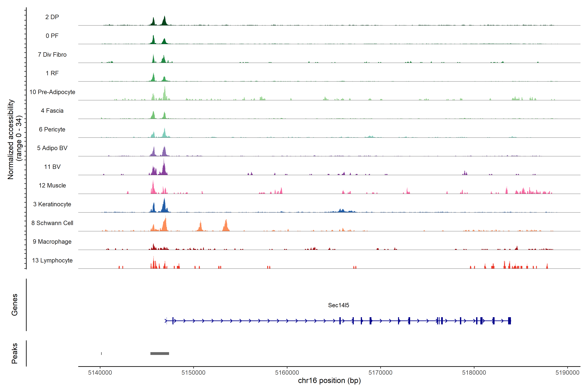Click the 10 Pre-Adipocyte track label
Image resolution: width=588 pixels, height=392 pixels.
tap(52, 92)
